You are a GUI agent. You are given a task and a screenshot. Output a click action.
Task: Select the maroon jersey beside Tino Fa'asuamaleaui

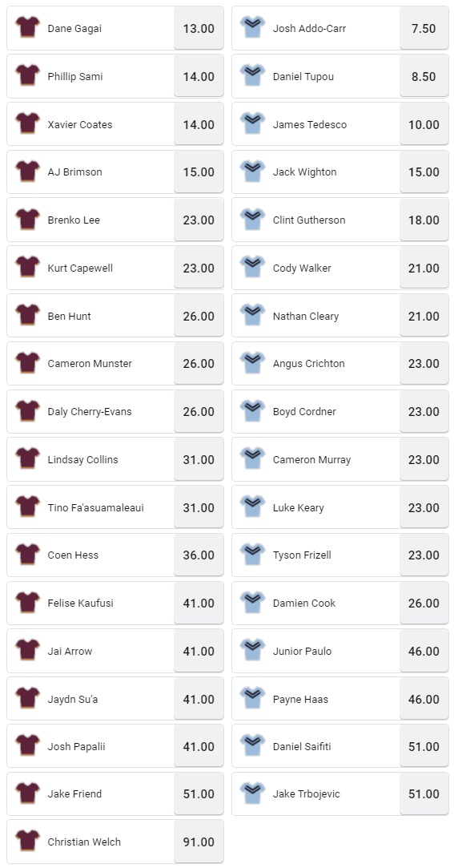[28, 507]
